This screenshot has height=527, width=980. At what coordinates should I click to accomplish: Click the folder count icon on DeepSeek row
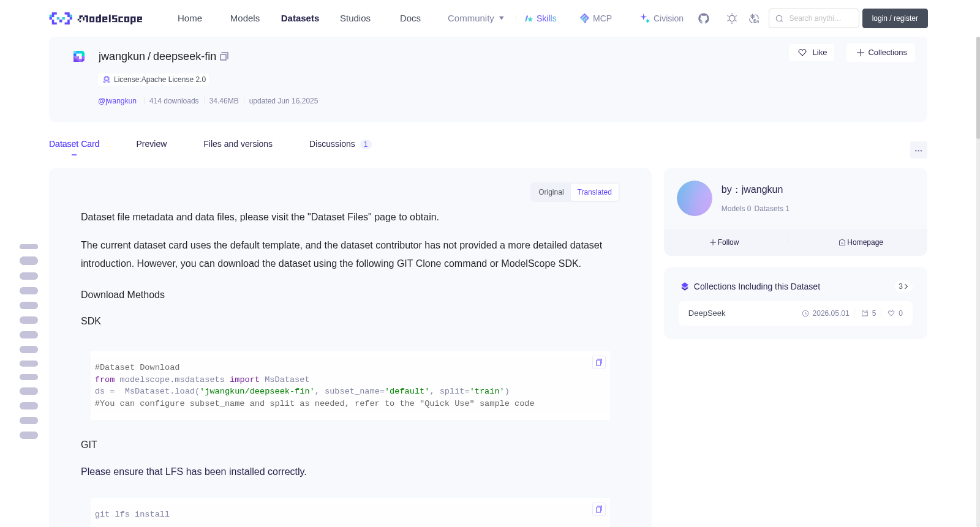coord(865,313)
